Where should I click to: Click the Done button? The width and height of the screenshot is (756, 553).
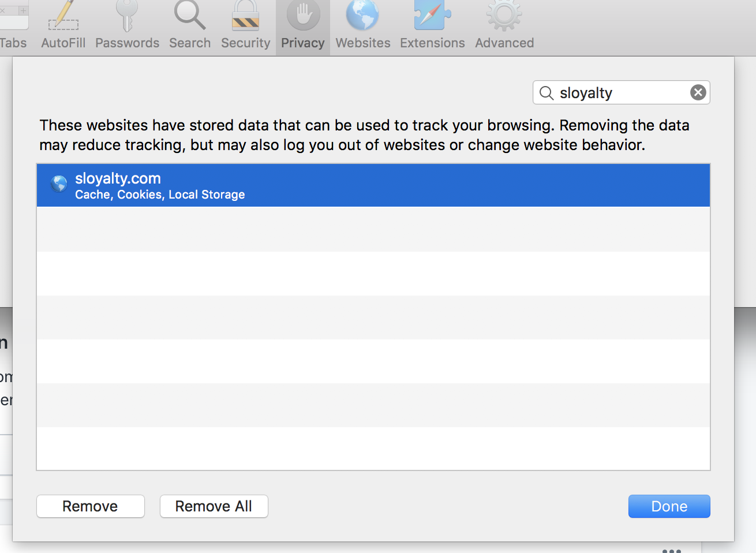point(669,506)
